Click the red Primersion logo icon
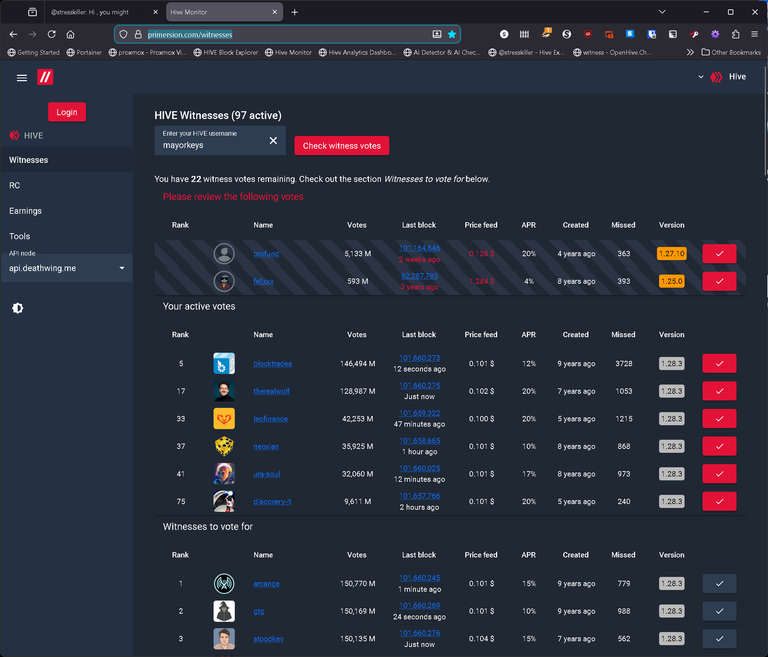Image resolution: width=768 pixels, height=657 pixels. tap(45, 78)
